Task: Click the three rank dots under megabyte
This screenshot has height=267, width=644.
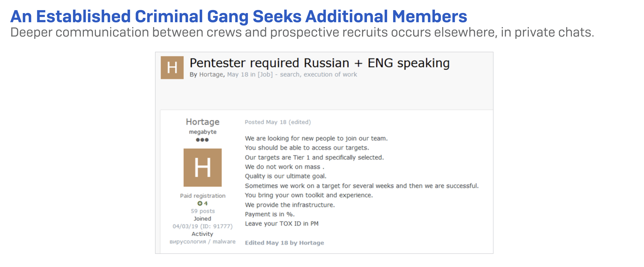Action: [x=202, y=140]
